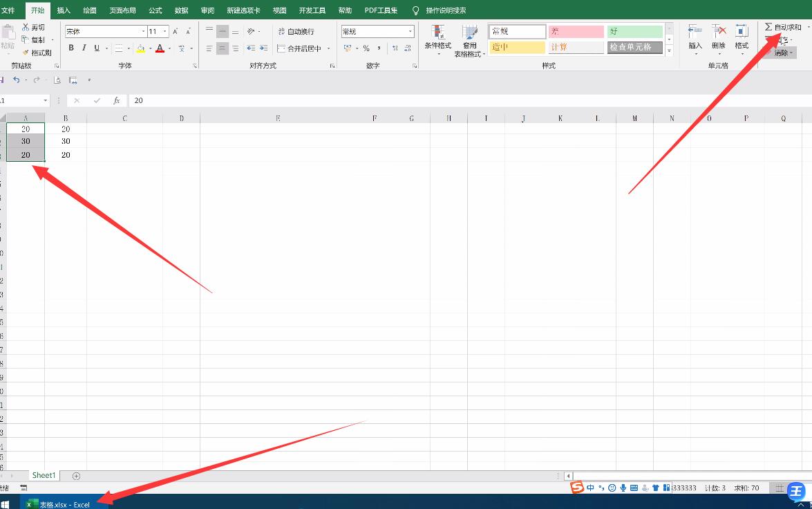
Task: Toggle Underline formatting
Action: coord(97,48)
